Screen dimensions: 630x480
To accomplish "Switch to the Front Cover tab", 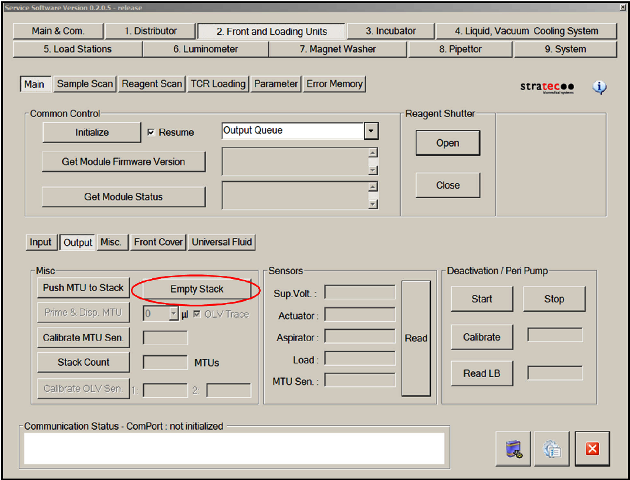I will pyautogui.click(x=158, y=242).
